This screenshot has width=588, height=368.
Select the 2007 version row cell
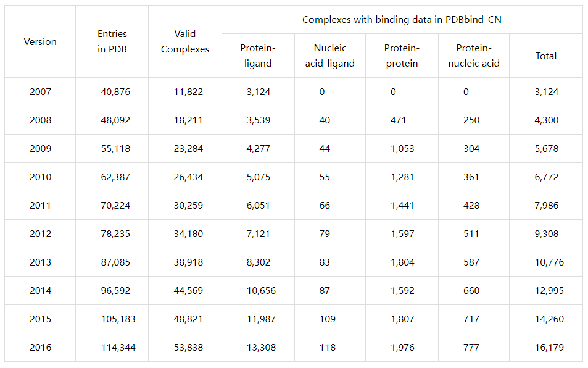[40, 92]
